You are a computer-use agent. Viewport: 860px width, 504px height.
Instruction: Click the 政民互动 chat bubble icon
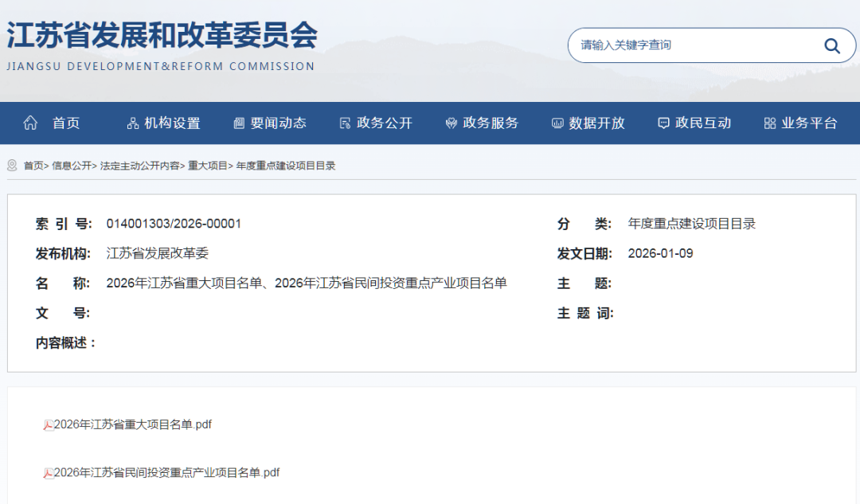tap(663, 123)
